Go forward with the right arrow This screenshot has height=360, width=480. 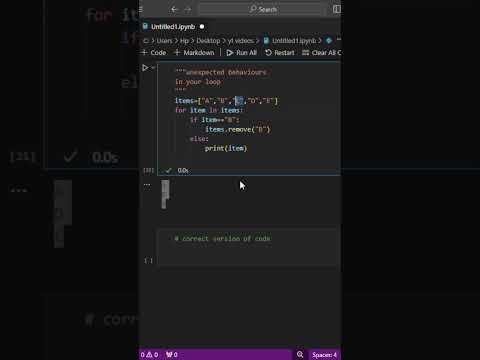click(188, 9)
